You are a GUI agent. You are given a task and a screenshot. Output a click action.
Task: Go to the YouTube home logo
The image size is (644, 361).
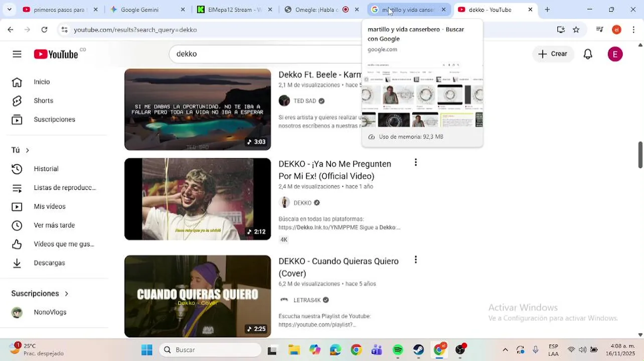(x=56, y=54)
